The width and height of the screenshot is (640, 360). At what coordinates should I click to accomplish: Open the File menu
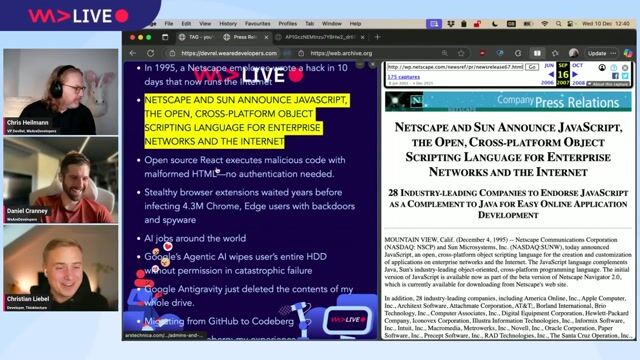click(169, 24)
